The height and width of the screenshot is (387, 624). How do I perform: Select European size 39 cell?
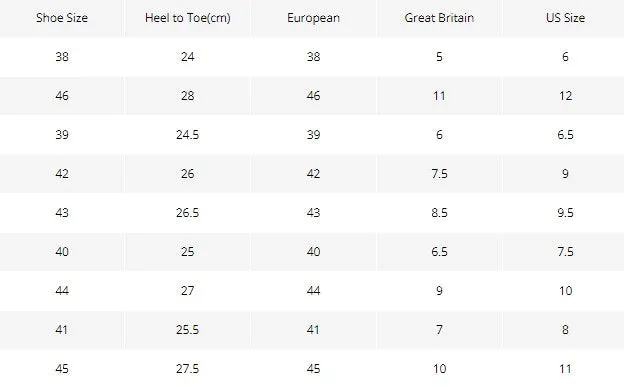click(313, 135)
